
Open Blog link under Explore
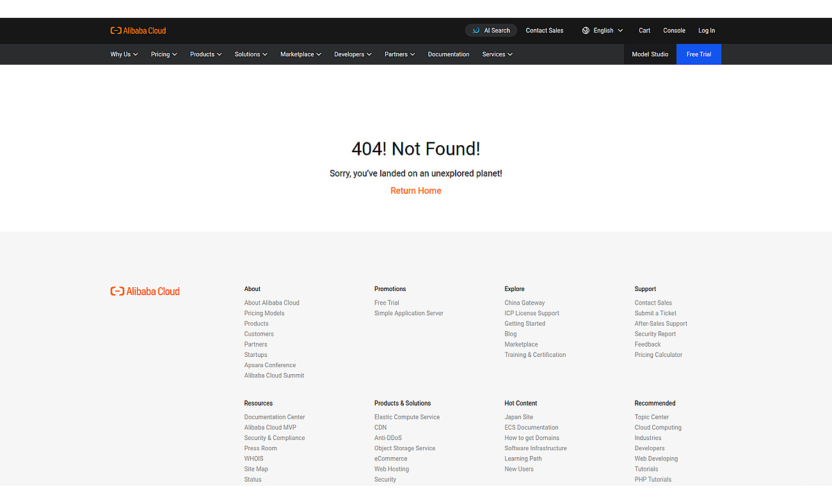511,334
